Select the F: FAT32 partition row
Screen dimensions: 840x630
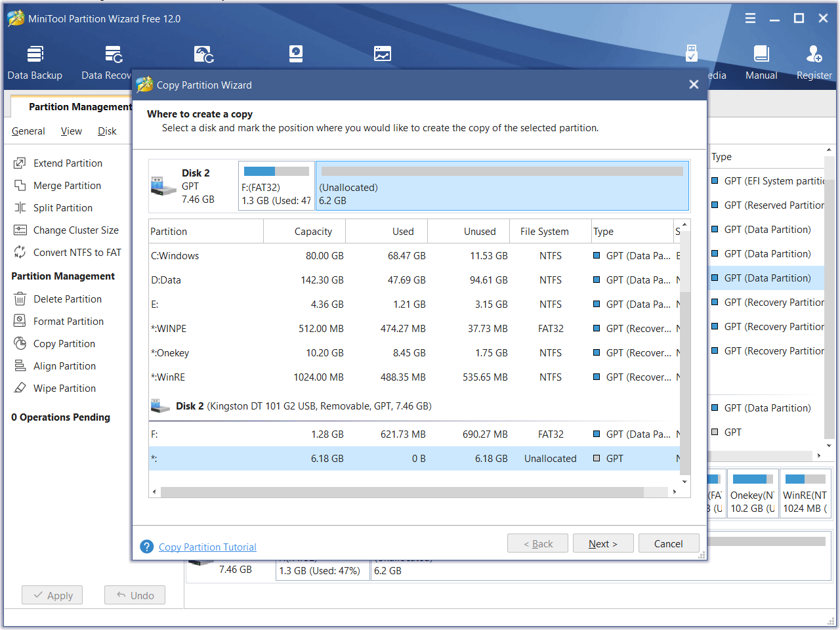pyautogui.click(x=414, y=434)
